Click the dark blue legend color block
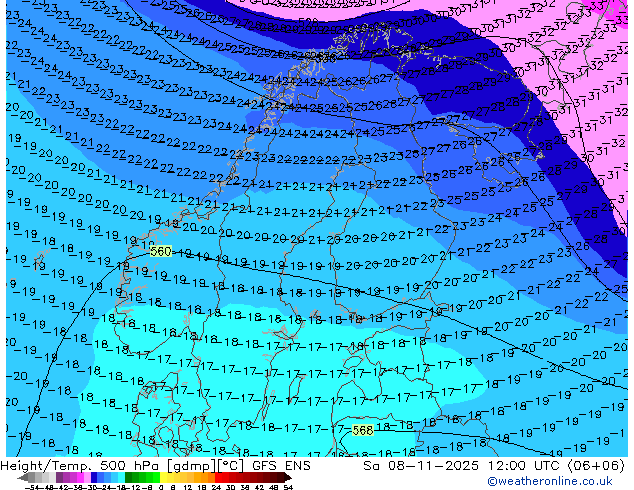The height and width of the screenshot is (490, 634). (94, 477)
